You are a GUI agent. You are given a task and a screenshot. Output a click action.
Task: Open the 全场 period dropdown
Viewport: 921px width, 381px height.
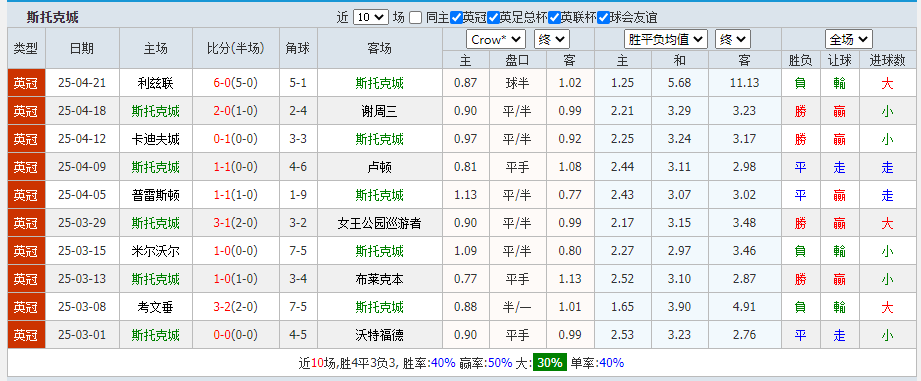[x=849, y=39]
